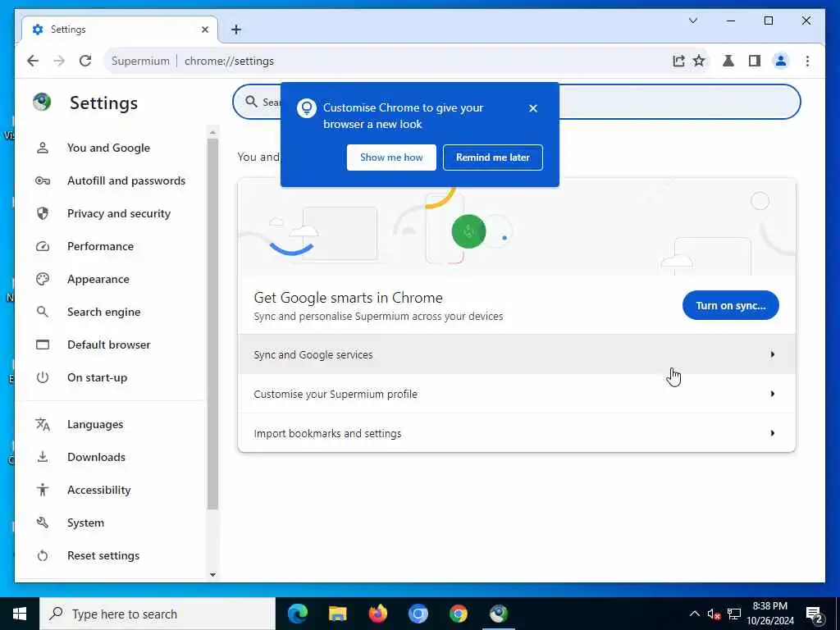Launch Google Chrome from taskbar
This screenshot has height=630, width=840.
tap(458, 614)
